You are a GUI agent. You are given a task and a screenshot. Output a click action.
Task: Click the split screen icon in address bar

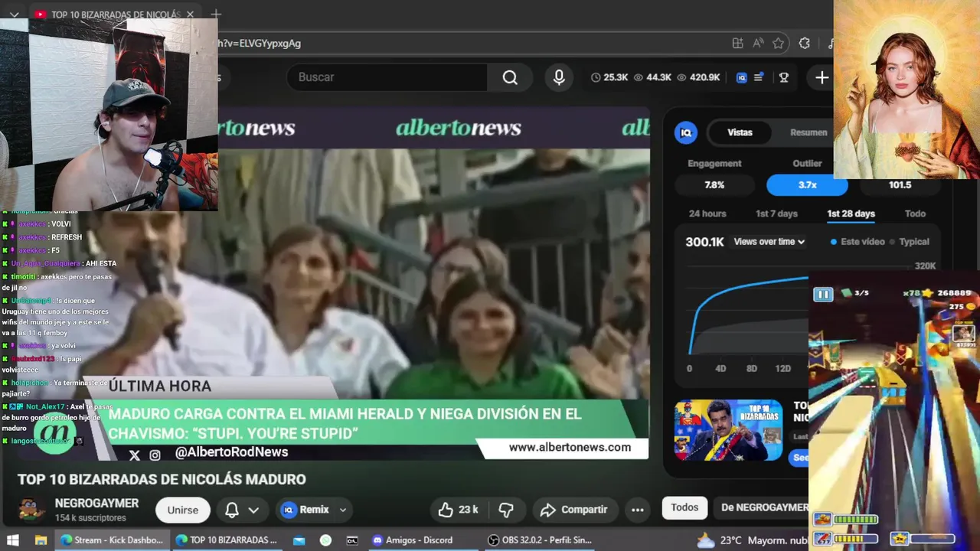pos(737,44)
